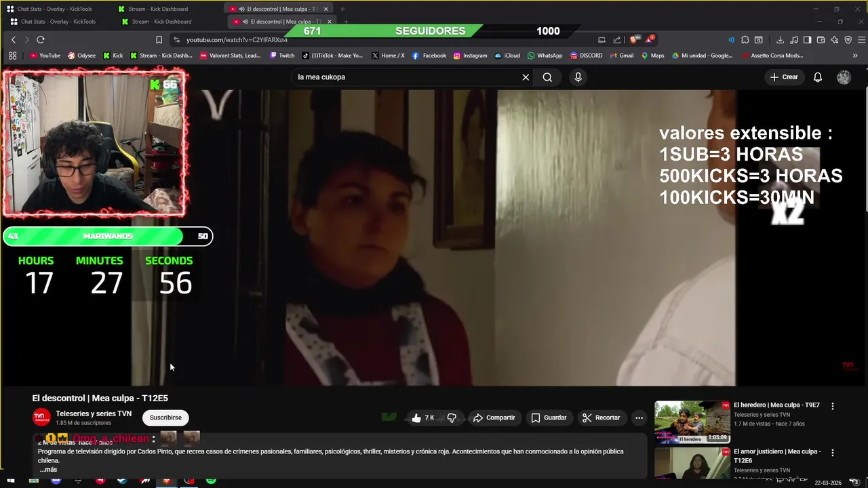Open the Leo AI sparkle icon
The height and width of the screenshot is (488, 868).
834,40
